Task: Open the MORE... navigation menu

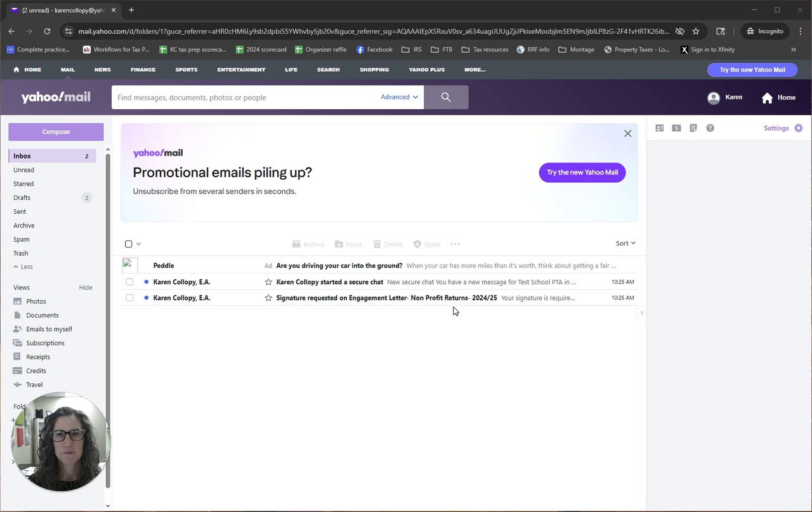Action: pyautogui.click(x=475, y=70)
